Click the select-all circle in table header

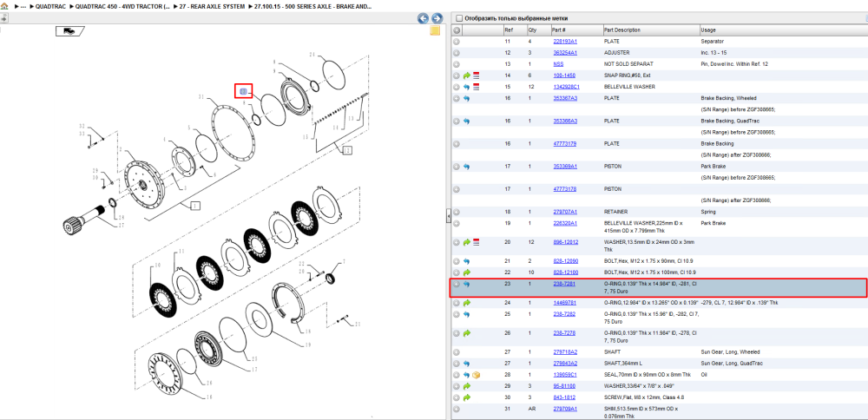(457, 30)
